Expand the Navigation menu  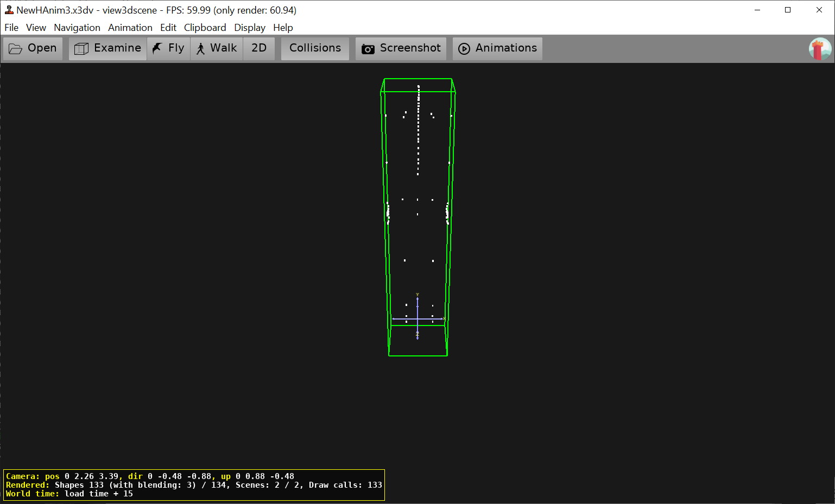coord(77,28)
